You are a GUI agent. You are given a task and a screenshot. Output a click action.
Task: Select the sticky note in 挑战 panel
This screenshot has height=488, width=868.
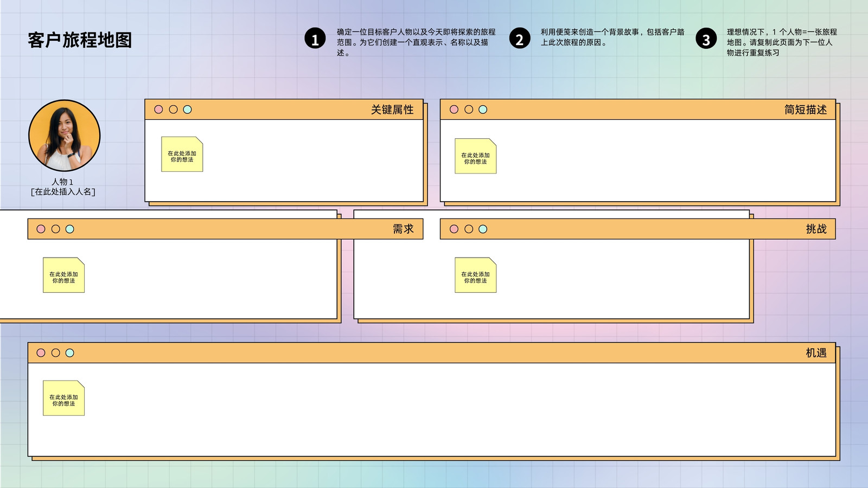click(476, 275)
